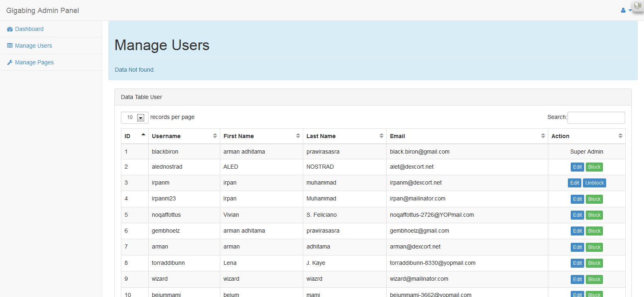This screenshot has height=297, width=644.
Task: Click the database icon in top corner
Action: point(637,6)
